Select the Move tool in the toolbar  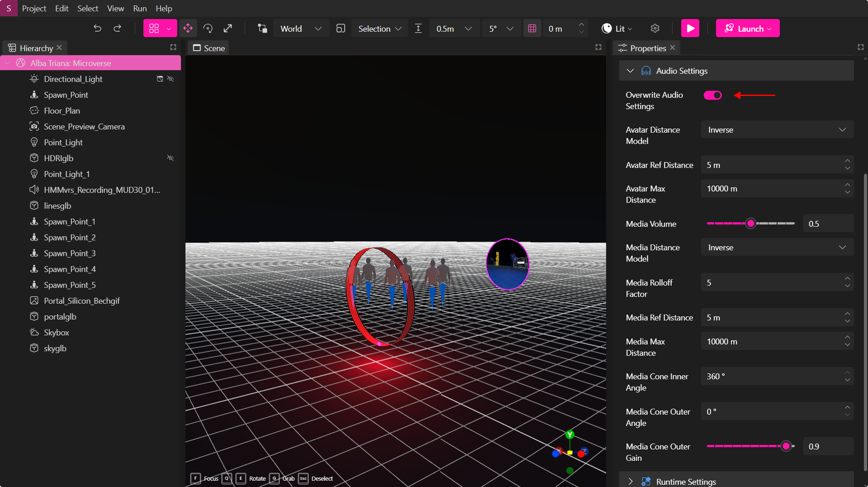click(188, 28)
